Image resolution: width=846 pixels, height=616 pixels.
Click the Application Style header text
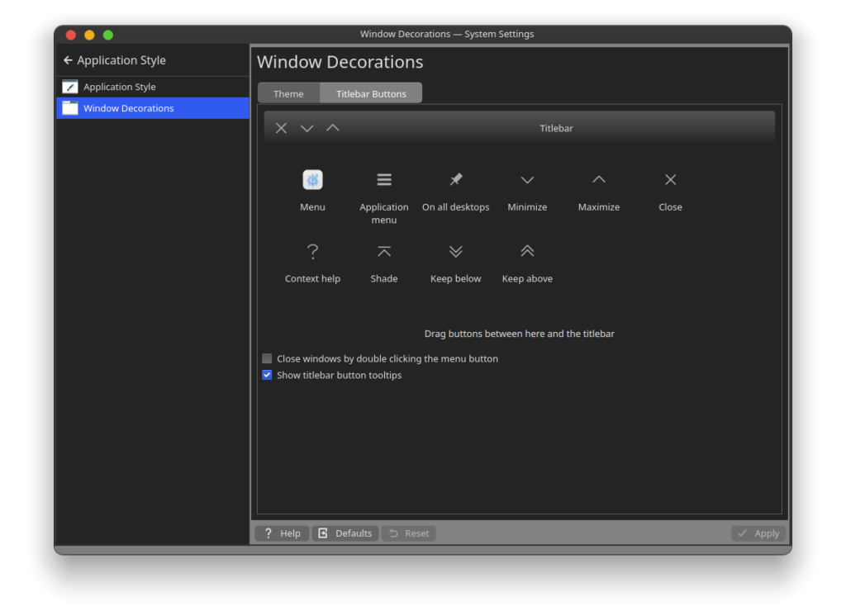[x=121, y=60]
